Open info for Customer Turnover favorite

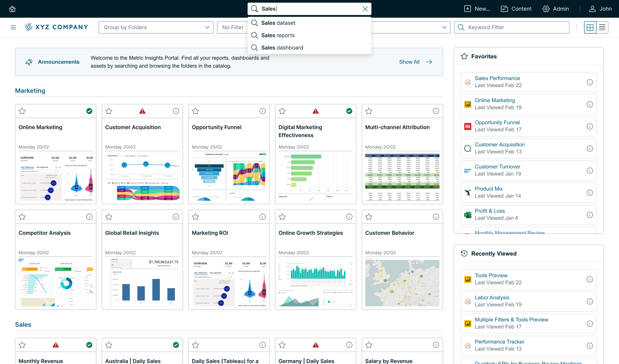tap(589, 171)
